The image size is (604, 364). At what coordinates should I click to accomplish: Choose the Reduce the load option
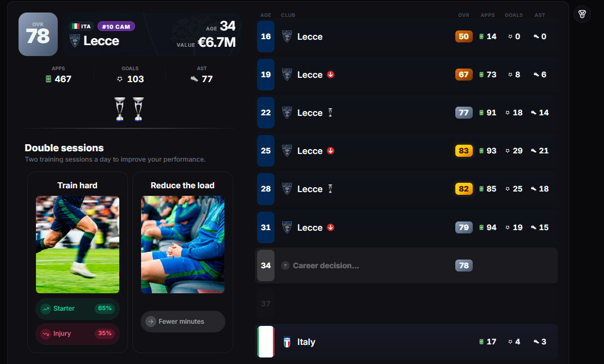coord(182,262)
